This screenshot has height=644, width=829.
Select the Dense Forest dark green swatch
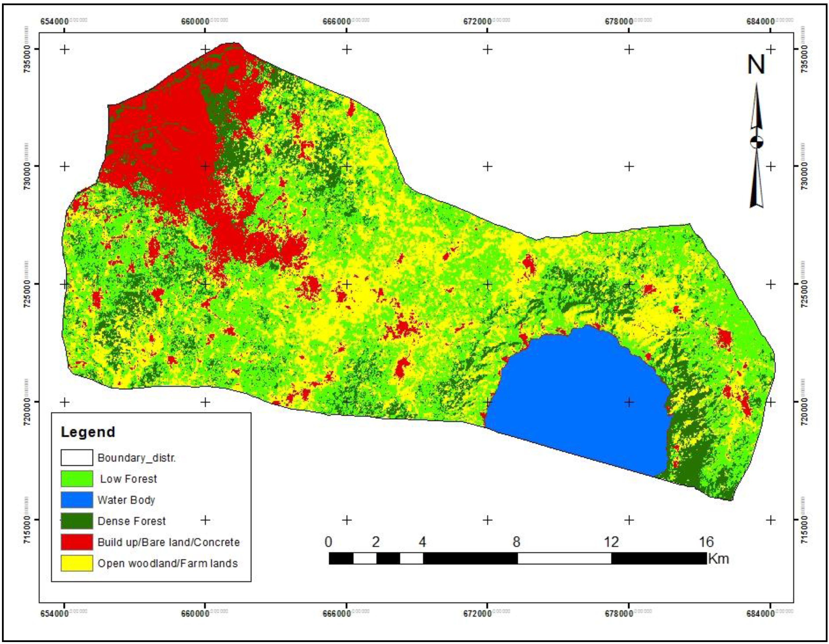[x=77, y=521]
